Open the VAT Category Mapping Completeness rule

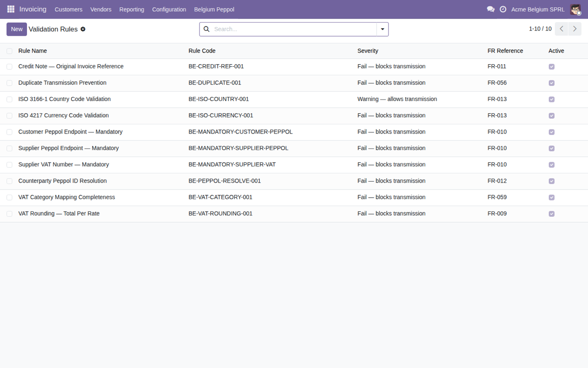point(67,197)
